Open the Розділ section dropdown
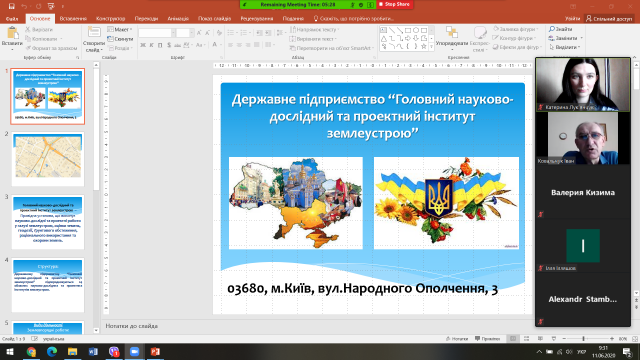640x360 pixels. (120, 48)
